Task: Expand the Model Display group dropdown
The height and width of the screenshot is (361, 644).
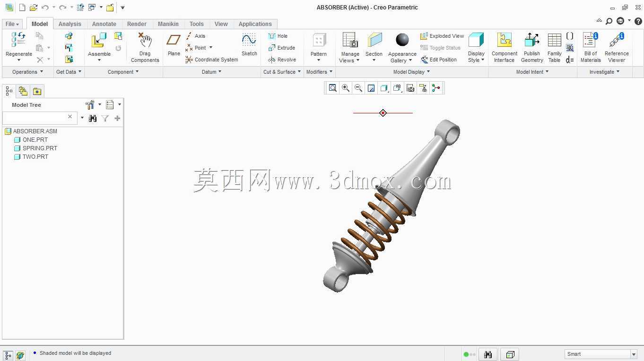Action: [412, 72]
